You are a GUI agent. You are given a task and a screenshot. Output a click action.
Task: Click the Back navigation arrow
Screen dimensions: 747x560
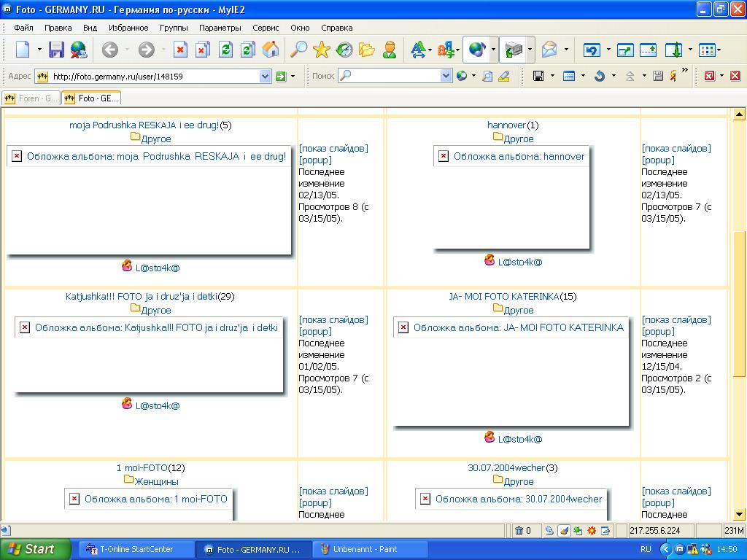109,50
